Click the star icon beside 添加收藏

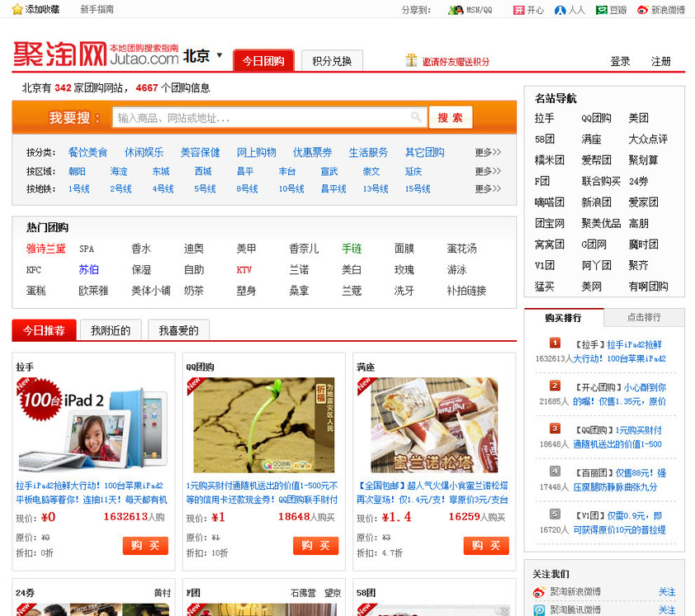coord(17,9)
